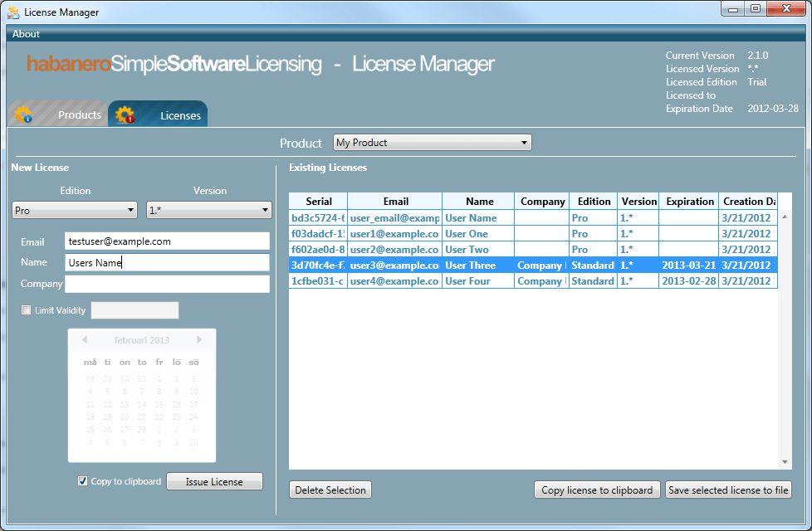
Task: Click serial cell 1cfbe031
Action: coord(318,281)
